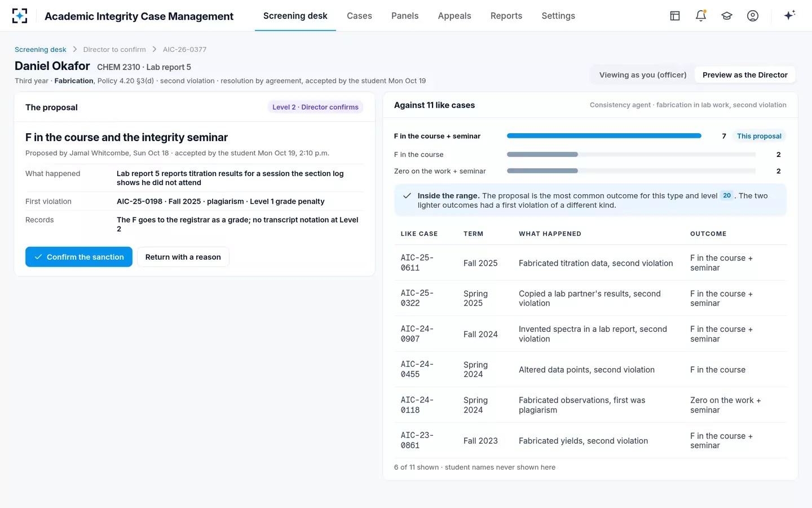Click the student name Daniel Okafor
The height and width of the screenshot is (508, 812).
(x=52, y=66)
